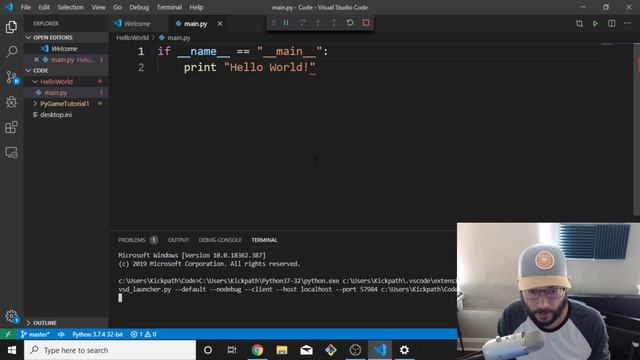640x360 pixels.
Task: Click the eye icon in status bar
Action: pyautogui.click(x=61, y=334)
